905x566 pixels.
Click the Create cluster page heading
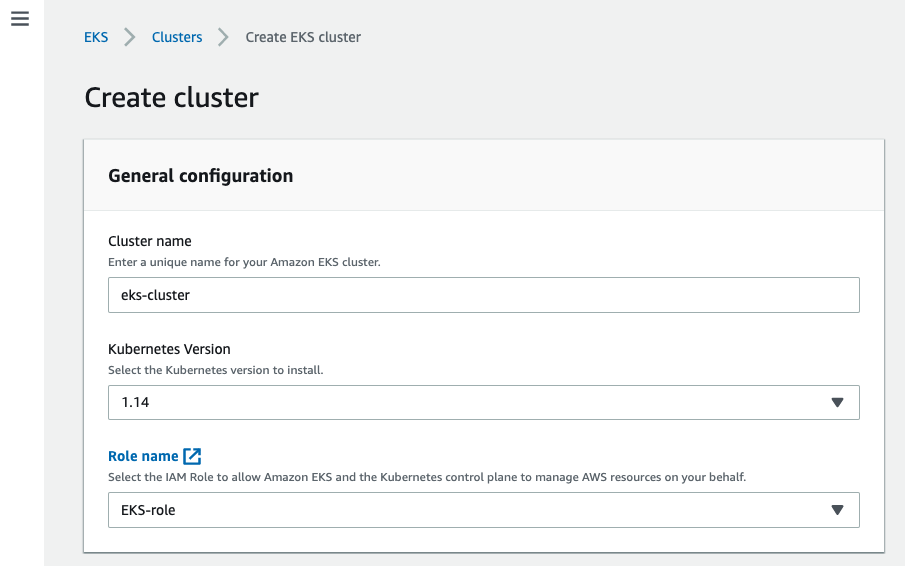171,97
